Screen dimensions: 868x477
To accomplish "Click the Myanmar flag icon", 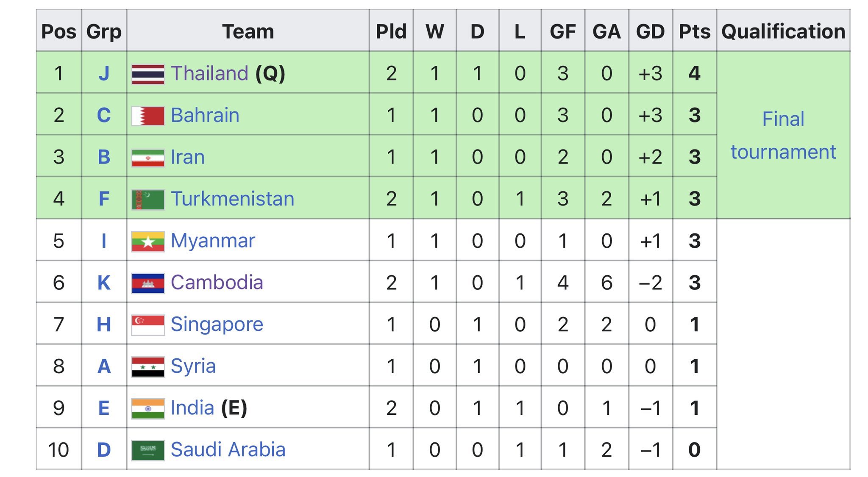I will [148, 241].
